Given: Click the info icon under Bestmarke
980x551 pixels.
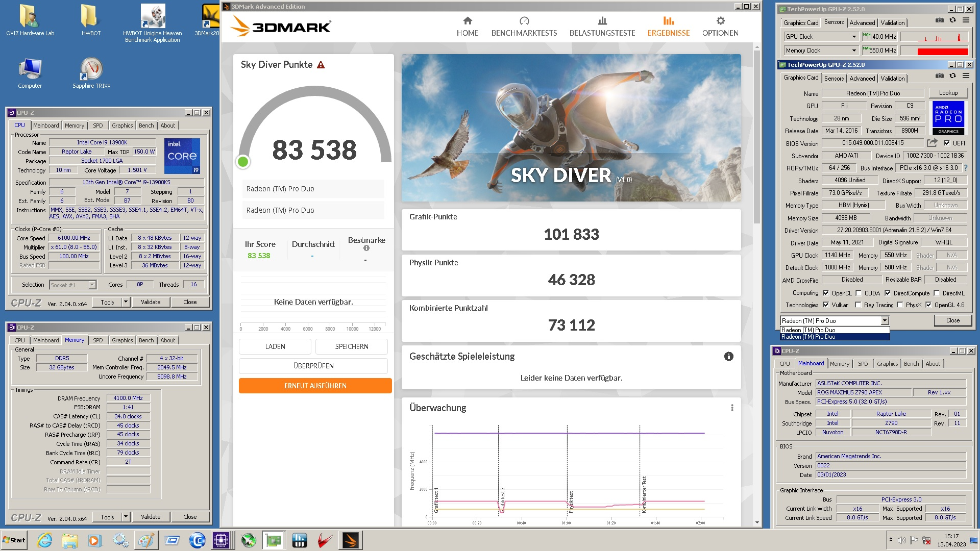Looking at the screenshot, I should 366,248.
